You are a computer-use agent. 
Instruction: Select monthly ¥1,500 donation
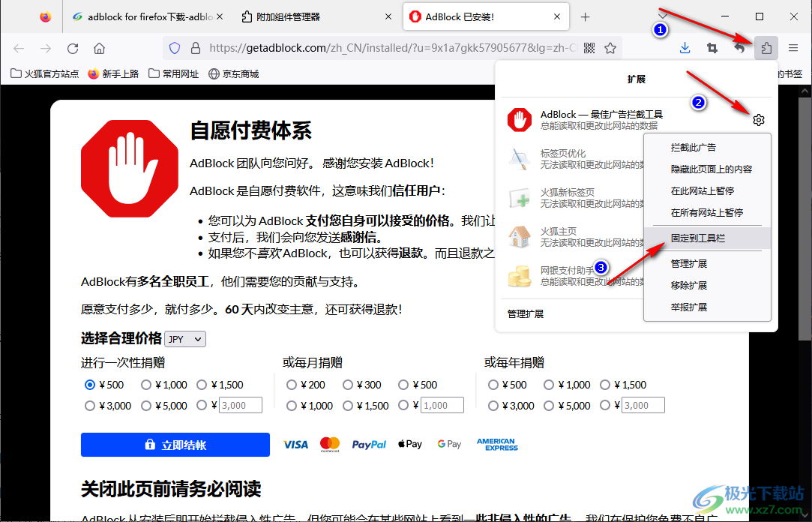(x=347, y=406)
